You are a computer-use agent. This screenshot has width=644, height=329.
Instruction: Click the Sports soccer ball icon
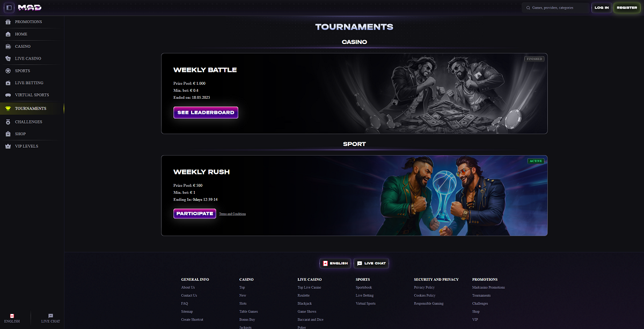click(8, 71)
